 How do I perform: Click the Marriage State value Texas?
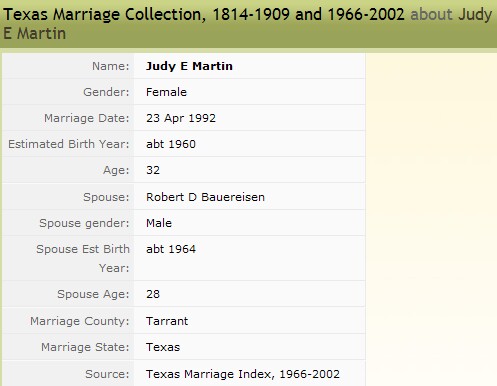point(163,347)
